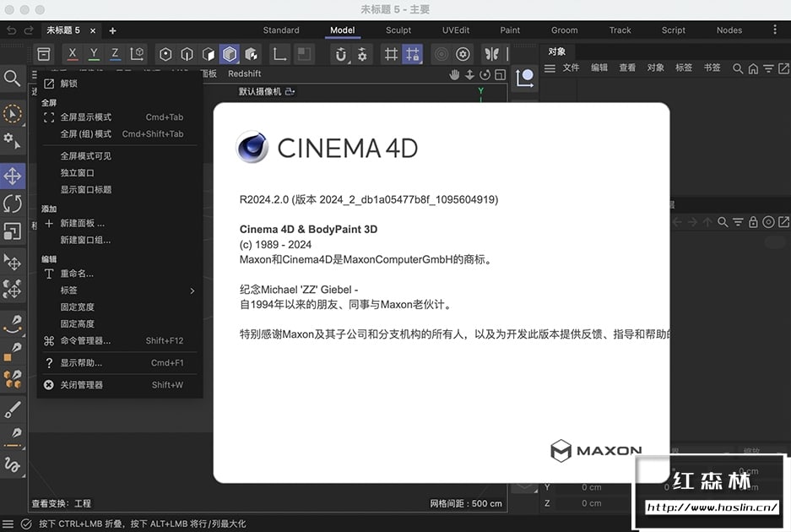Expand the 标签 submenu arrow
The height and width of the screenshot is (532, 791).
192,290
